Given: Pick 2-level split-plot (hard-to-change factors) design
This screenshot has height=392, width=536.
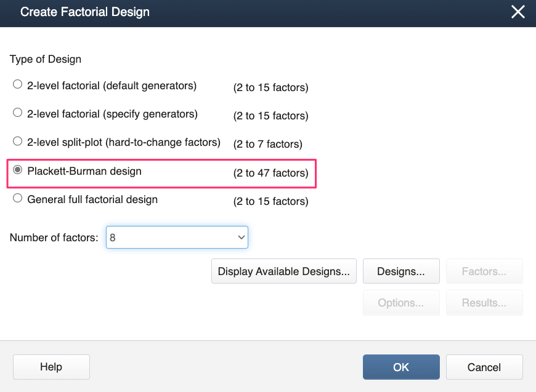Looking at the screenshot, I should click(18, 142).
